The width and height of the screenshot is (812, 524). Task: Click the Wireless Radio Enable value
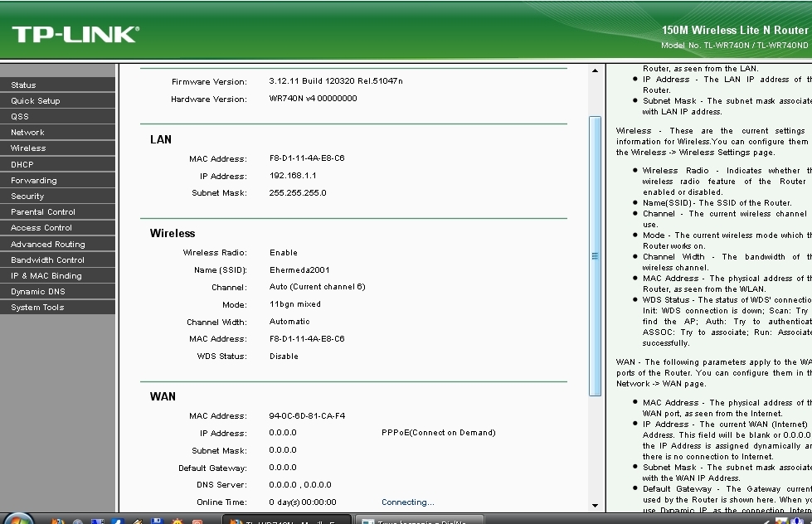point(284,253)
